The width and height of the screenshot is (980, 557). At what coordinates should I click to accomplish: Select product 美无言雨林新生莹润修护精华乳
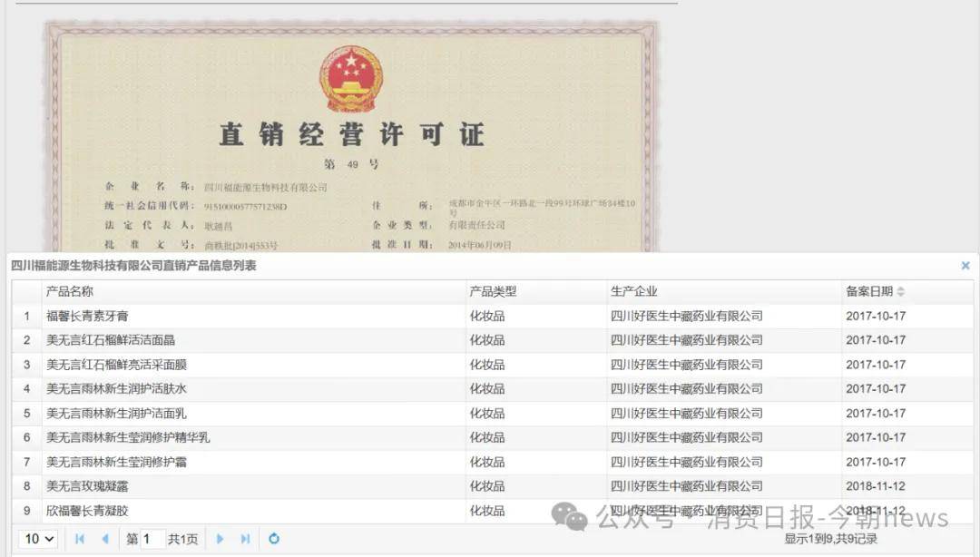128,437
